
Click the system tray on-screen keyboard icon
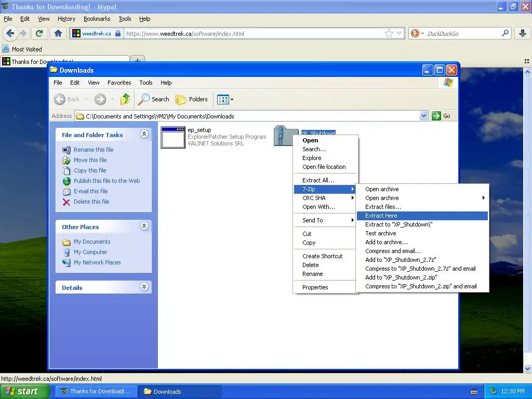tap(474, 392)
